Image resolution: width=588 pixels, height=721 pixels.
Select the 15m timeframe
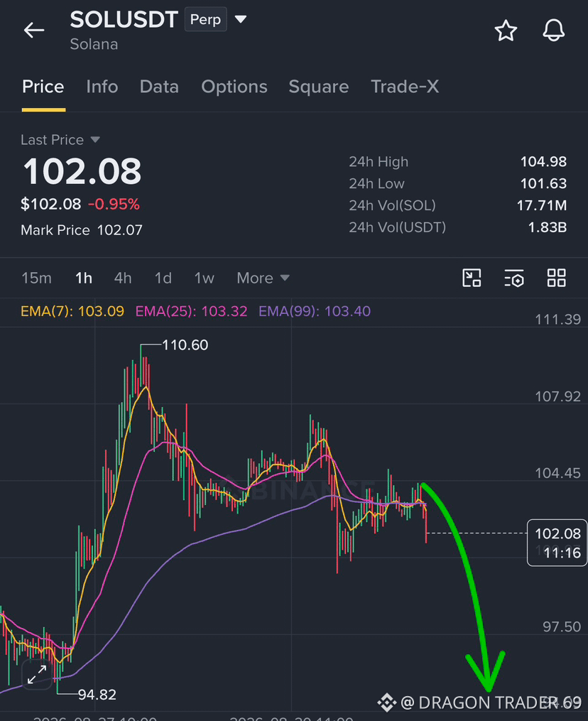[36, 278]
